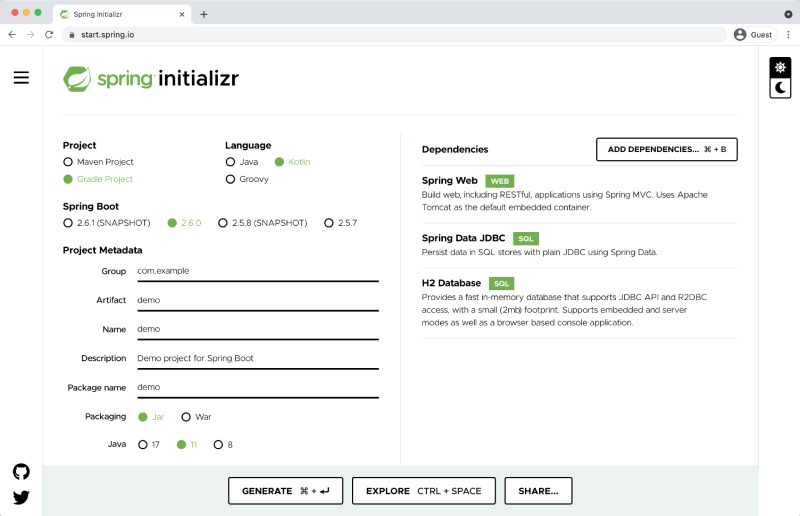
Task: Click the Generate button
Action: (285, 491)
